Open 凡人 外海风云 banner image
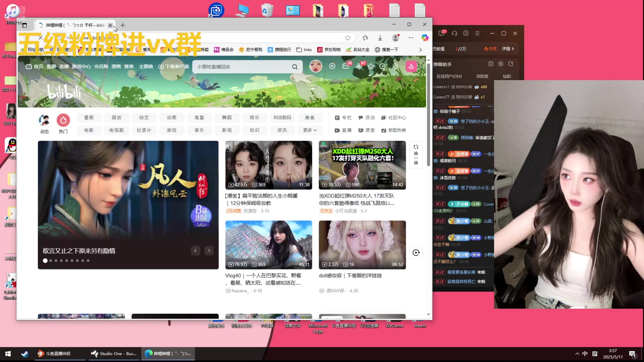644x362 pixels. point(128,205)
